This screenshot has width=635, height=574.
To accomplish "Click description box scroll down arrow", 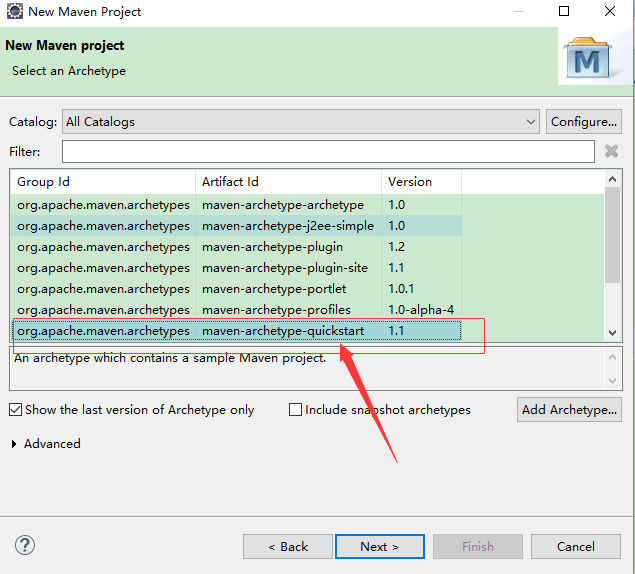I will [612, 381].
